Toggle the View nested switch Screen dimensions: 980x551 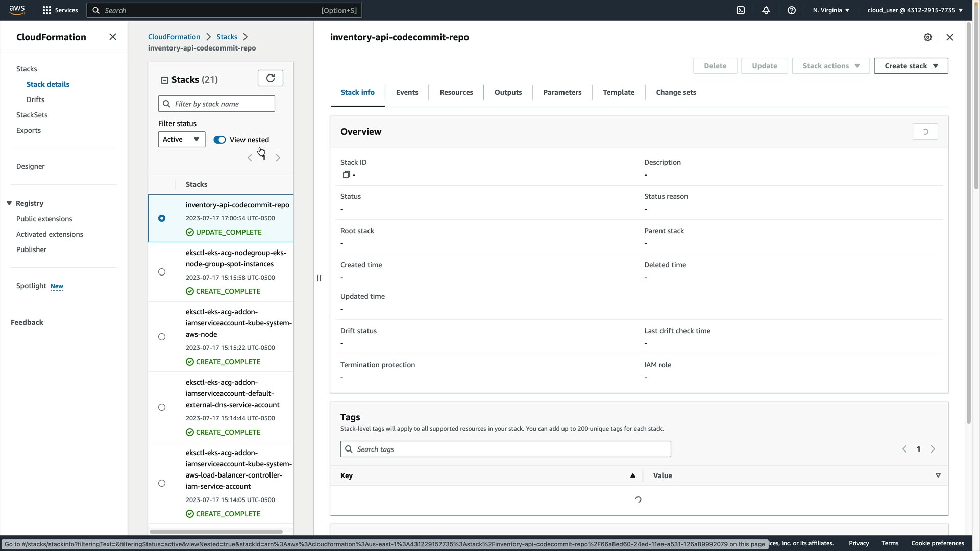(x=219, y=140)
